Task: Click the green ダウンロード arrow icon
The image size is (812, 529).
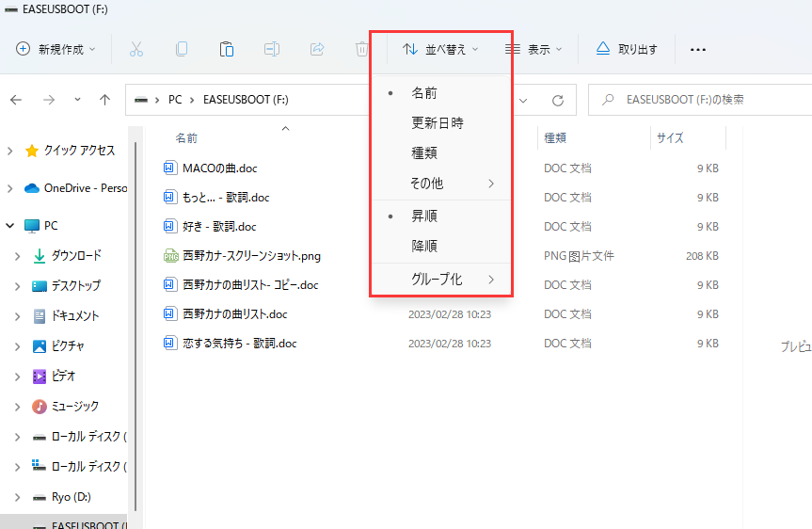Action: [x=40, y=256]
